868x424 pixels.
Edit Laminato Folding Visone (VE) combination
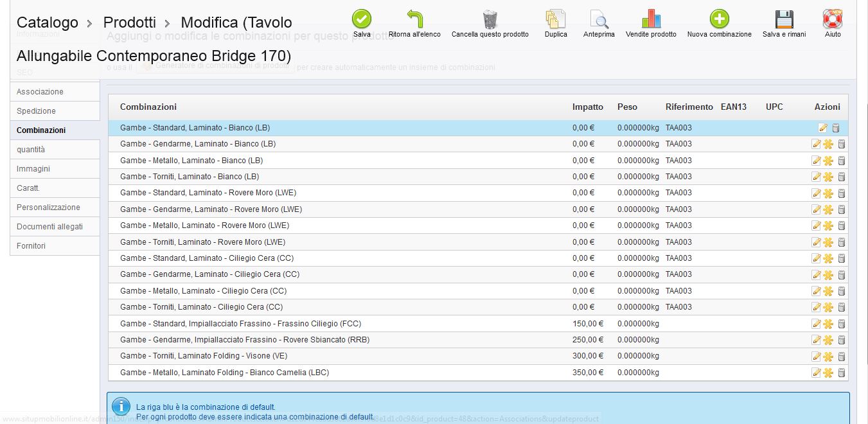[x=817, y=356]
